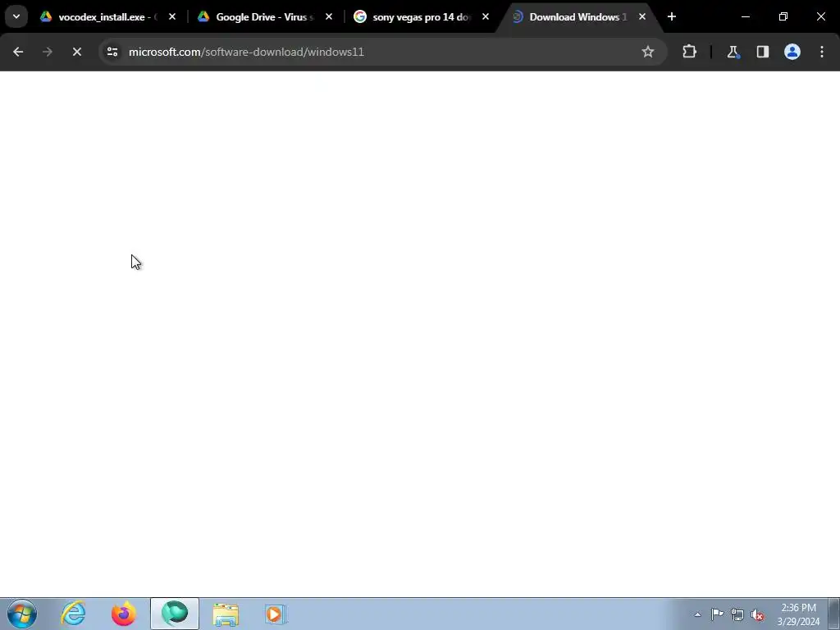
Task: Open the Extensions puzzle icon
Action: point(689,52)
